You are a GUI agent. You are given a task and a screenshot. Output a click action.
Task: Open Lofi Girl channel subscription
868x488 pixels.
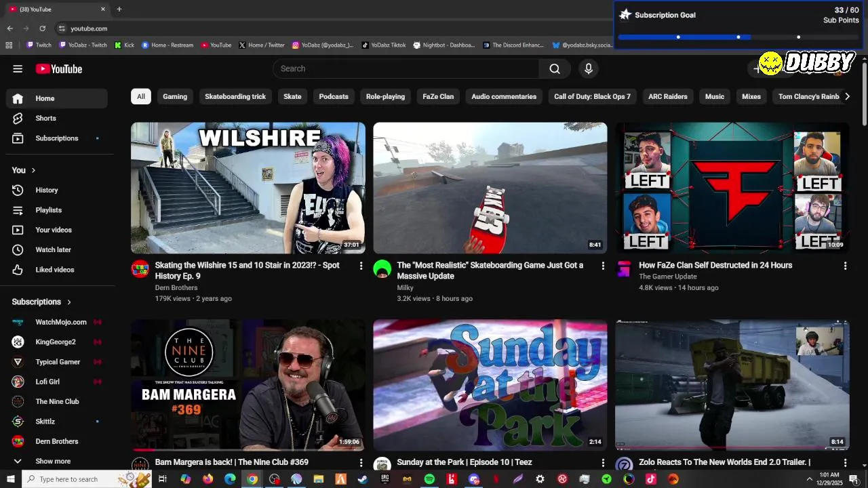[57, 382]
